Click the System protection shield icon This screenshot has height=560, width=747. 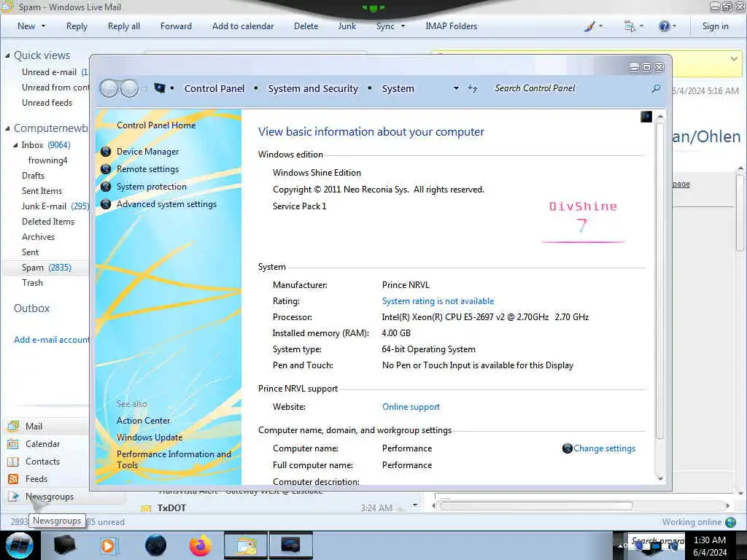(106, 187)
